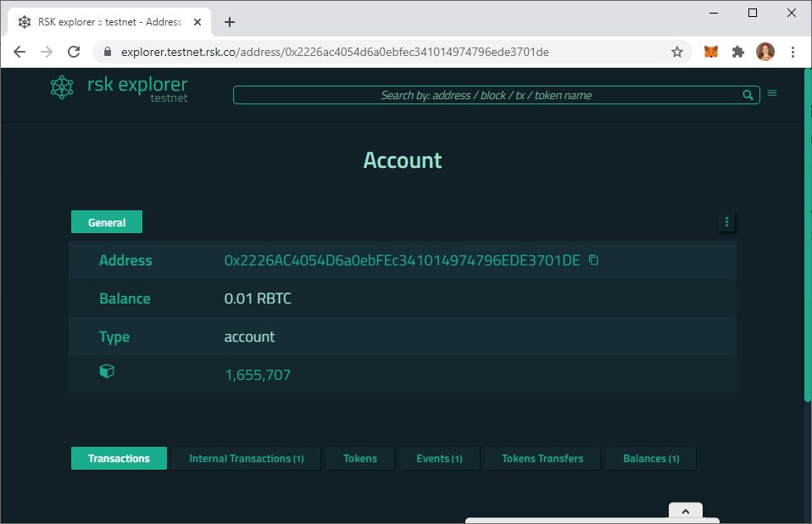Screen dimensions: 812x524
Task: Click the page vertical scrollbar
Action: click(808, 235)
